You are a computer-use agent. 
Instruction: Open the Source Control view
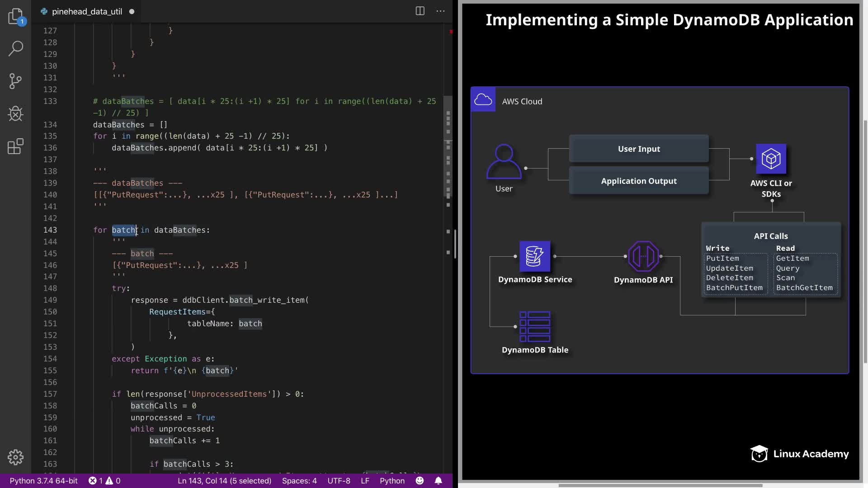point(16,81)
